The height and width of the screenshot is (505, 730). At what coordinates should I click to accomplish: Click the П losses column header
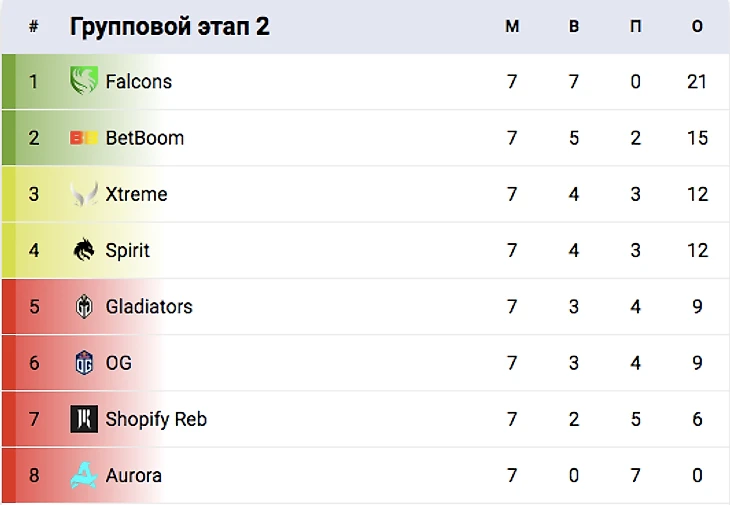[635, 27]
